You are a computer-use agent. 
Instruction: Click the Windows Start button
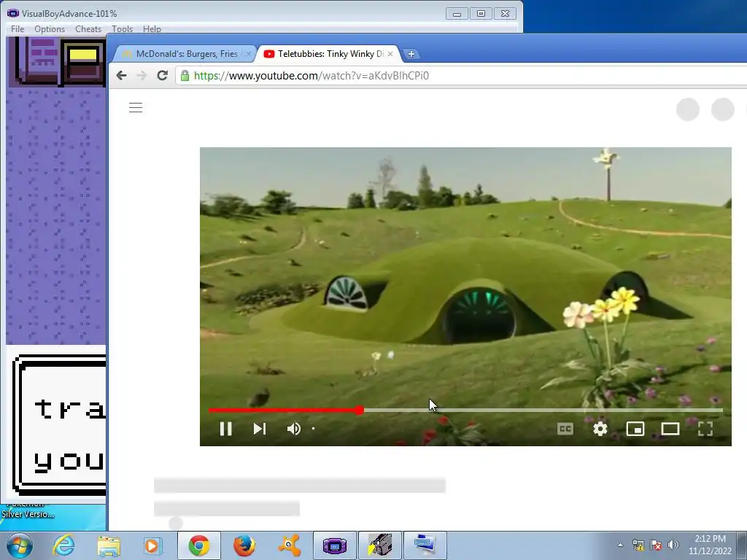click(x=20, y=545)
